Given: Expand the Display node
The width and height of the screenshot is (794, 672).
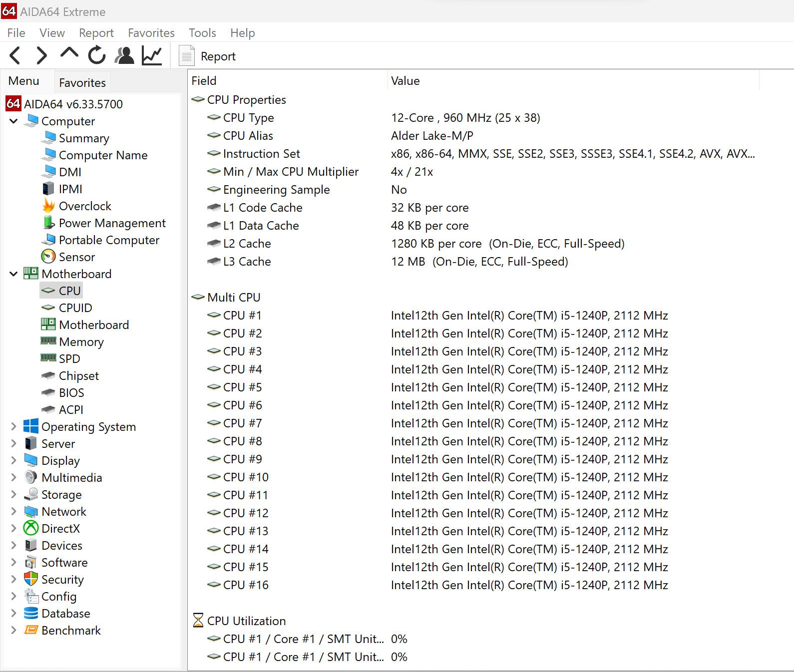Looking at the screenshot, I should [13, 460].
